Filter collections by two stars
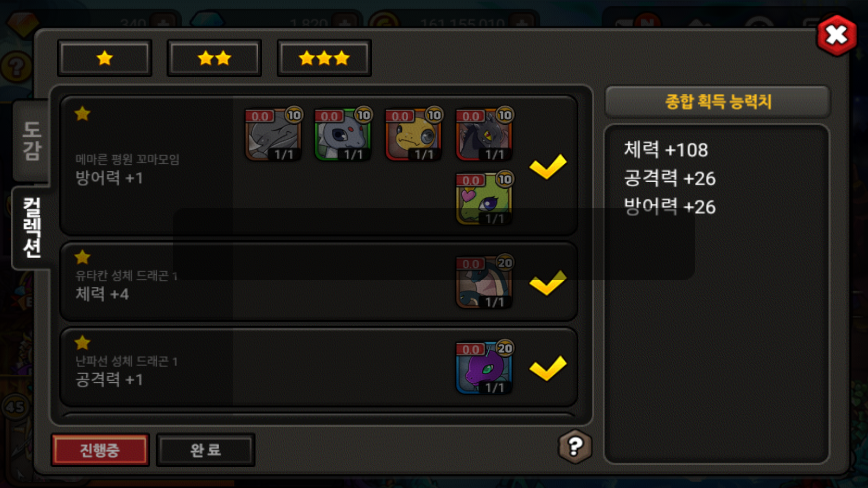The image size is (868, 488). [214, 58]
